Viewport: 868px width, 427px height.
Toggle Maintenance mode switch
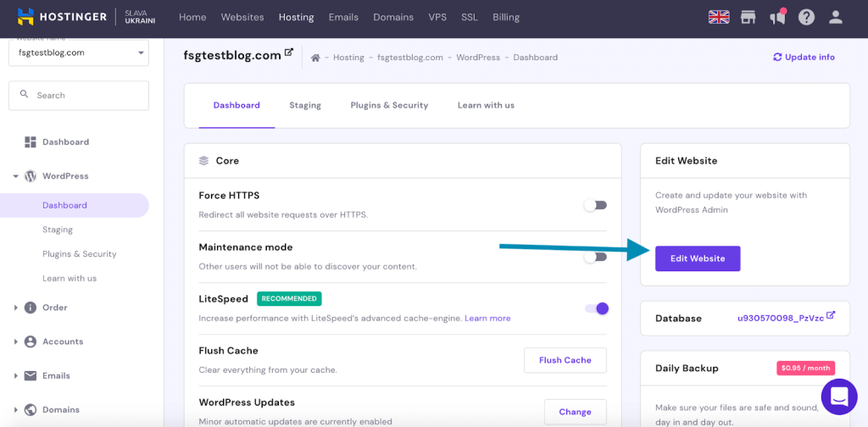(596, 257)
